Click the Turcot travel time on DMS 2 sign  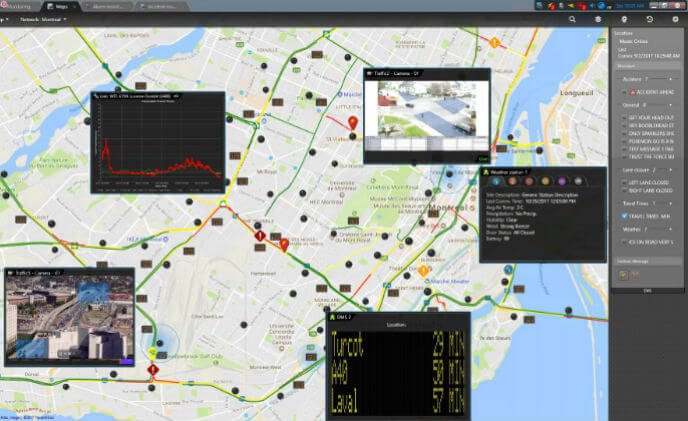coord(398,344)
